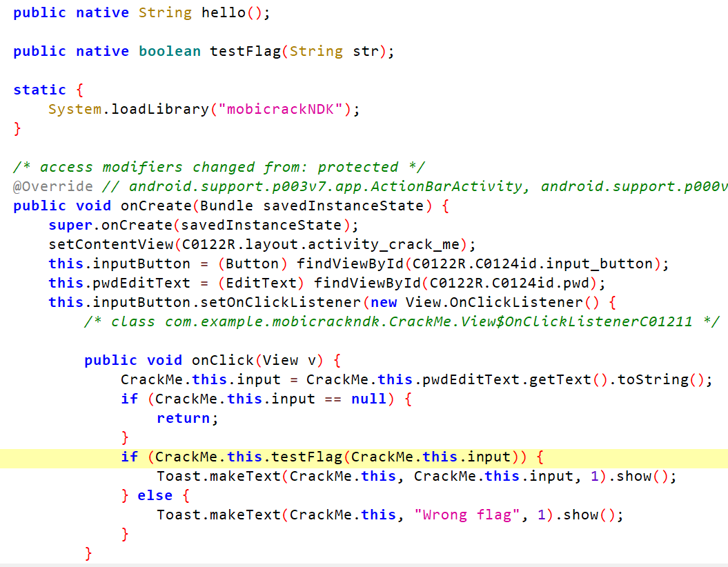
Task: Click the setOnClickListener method call
Action: pyautogui.click(x=279, y=302)
